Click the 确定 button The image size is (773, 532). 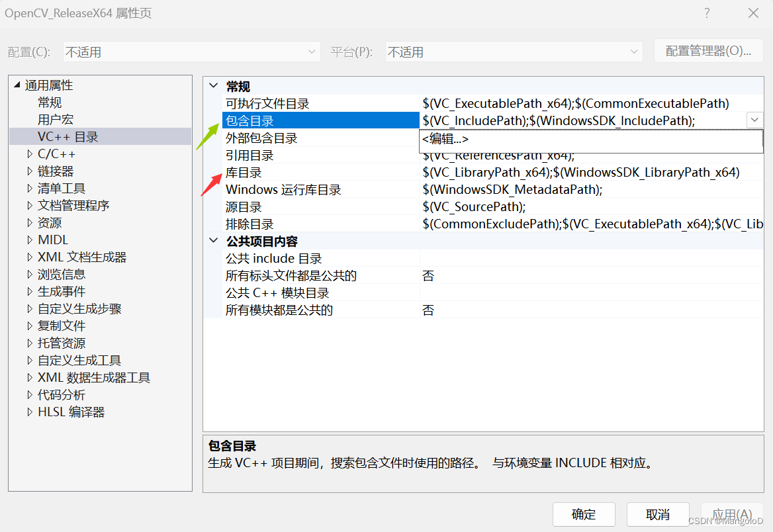(584, 514)
